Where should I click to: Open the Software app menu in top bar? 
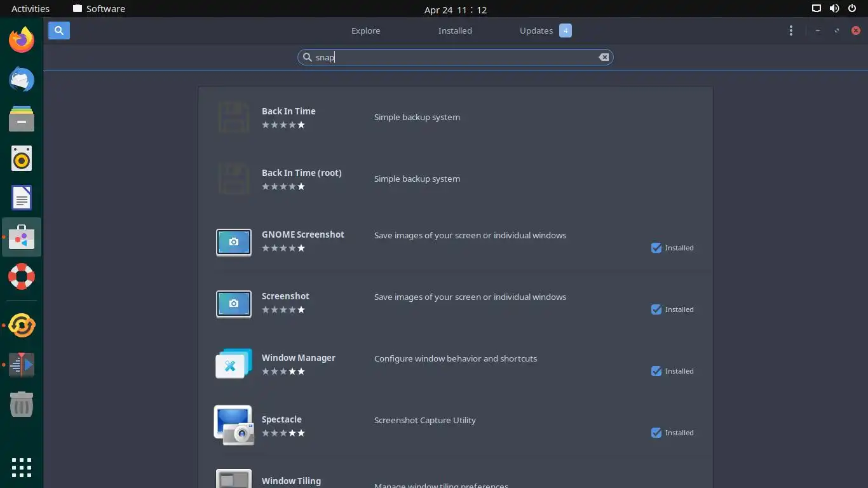coord(98,9)
